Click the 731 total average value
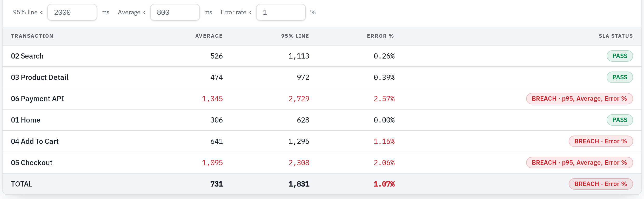The width and height of the screenshot is (644, 199). pyautogui.click(x=217, y=184)
